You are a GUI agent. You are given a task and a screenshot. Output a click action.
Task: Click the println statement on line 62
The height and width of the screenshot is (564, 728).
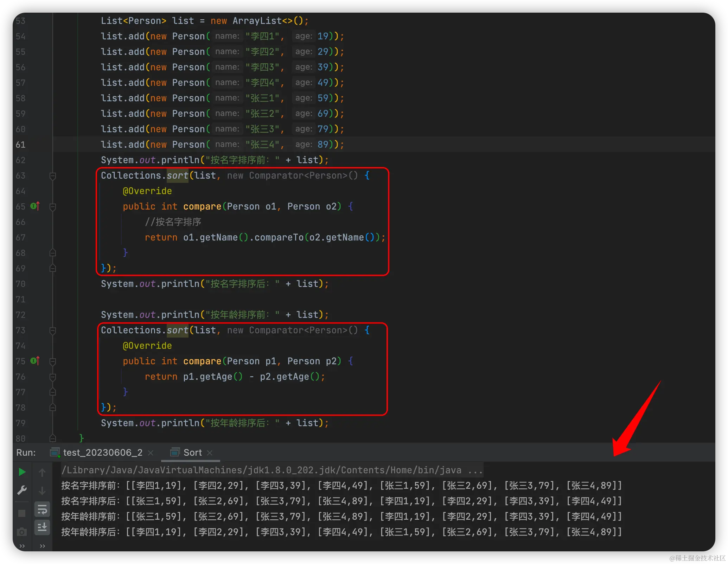[x=215, y=160]
